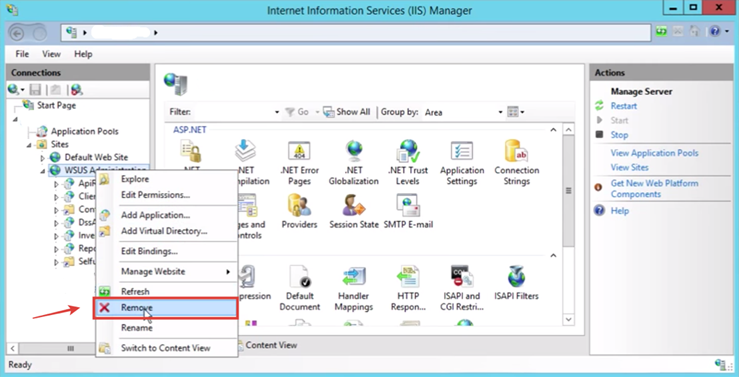Open the Manage Website submenu
The width and height of the screenshot is (739, 377).
click(167, 271)
